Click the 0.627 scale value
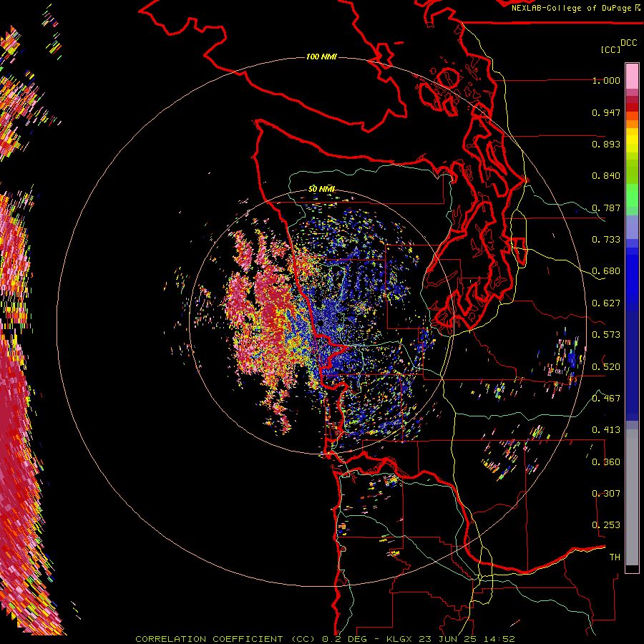The width and height of the screenshot is (644, 644). click(x=606, y=303)
